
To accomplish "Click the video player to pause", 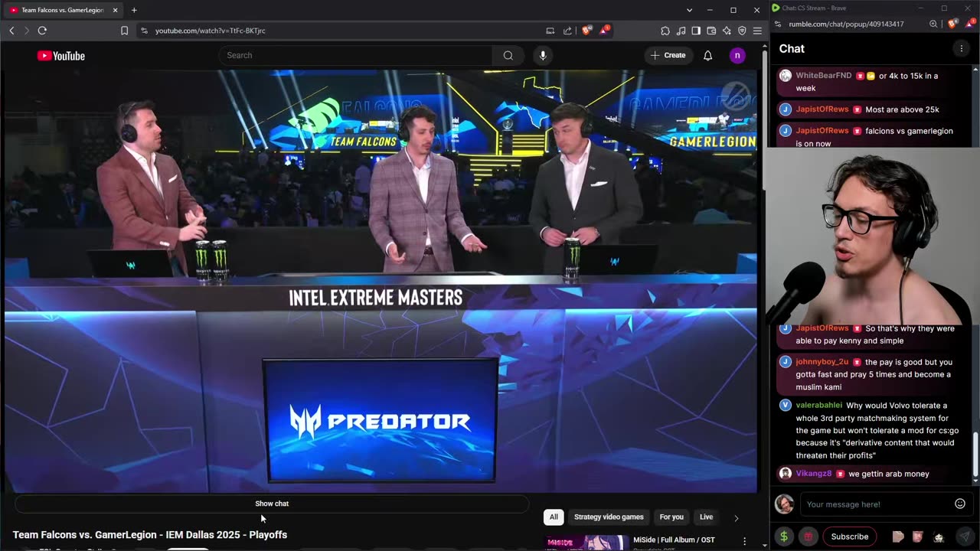I will (x=381, y=282).
